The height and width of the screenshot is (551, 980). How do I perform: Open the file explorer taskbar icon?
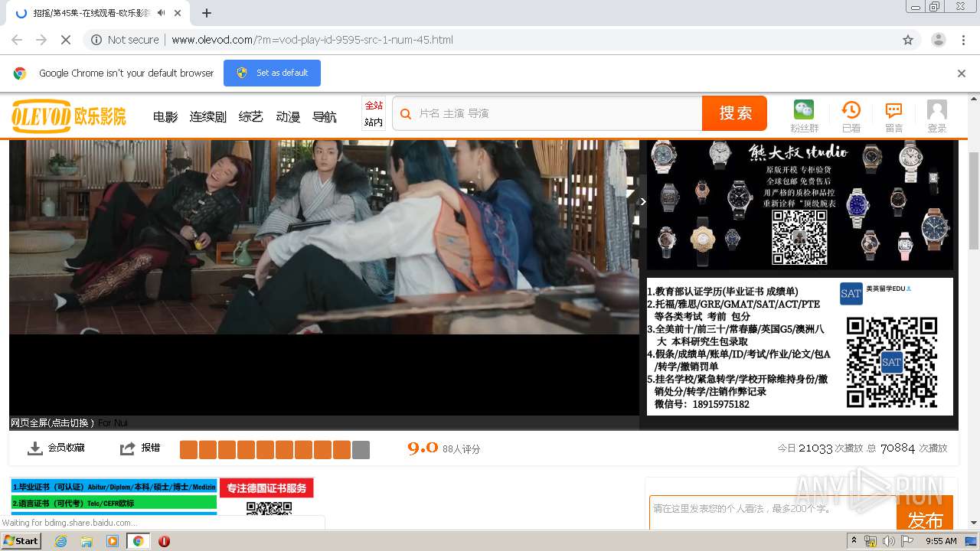pyautogui.click(x=87, y=541)
